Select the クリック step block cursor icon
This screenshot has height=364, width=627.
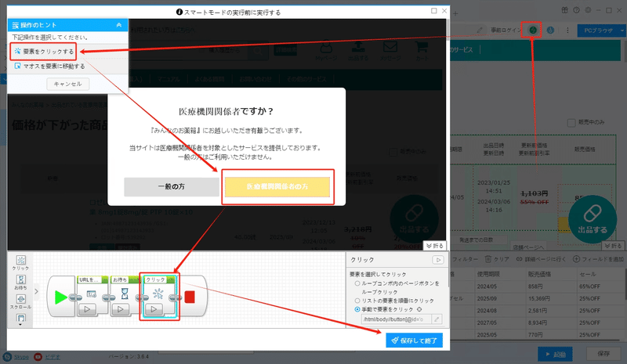(x=158, y=294)
